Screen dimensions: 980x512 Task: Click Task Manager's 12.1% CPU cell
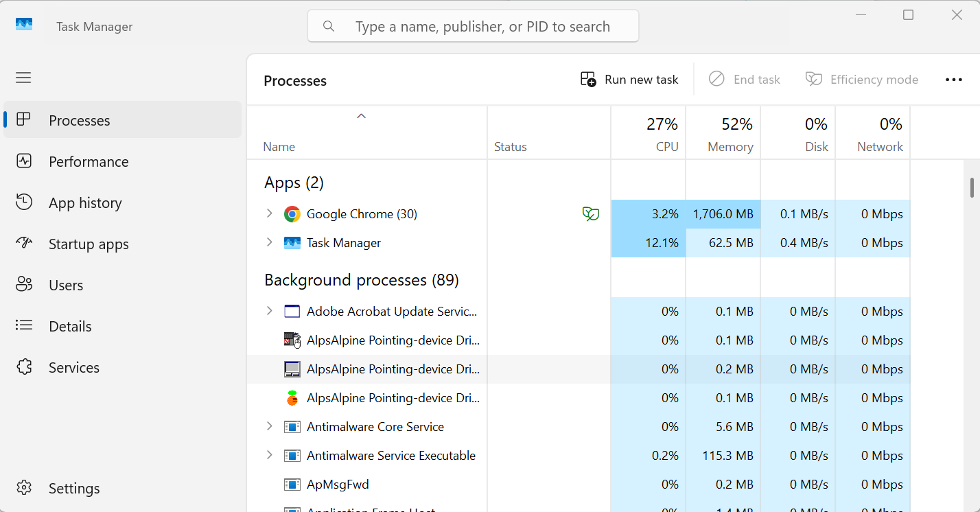pos(649,243)
